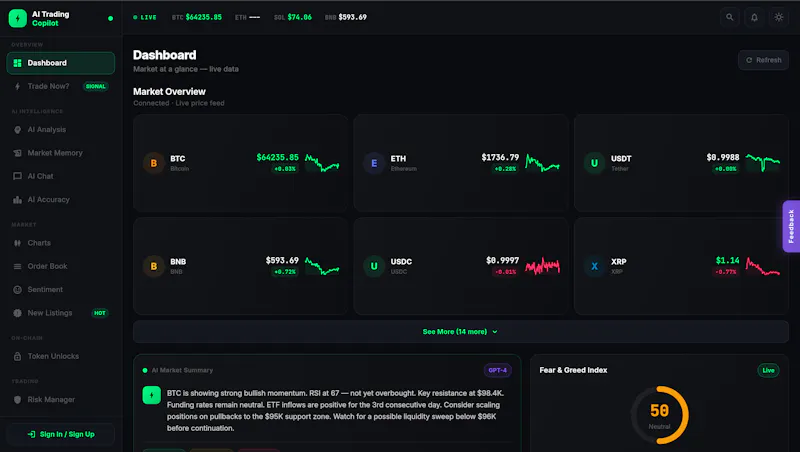Click the Fear & Greed gauge showing 50
The width and height of the screenshot is (800, 452).
coord(659,415)
